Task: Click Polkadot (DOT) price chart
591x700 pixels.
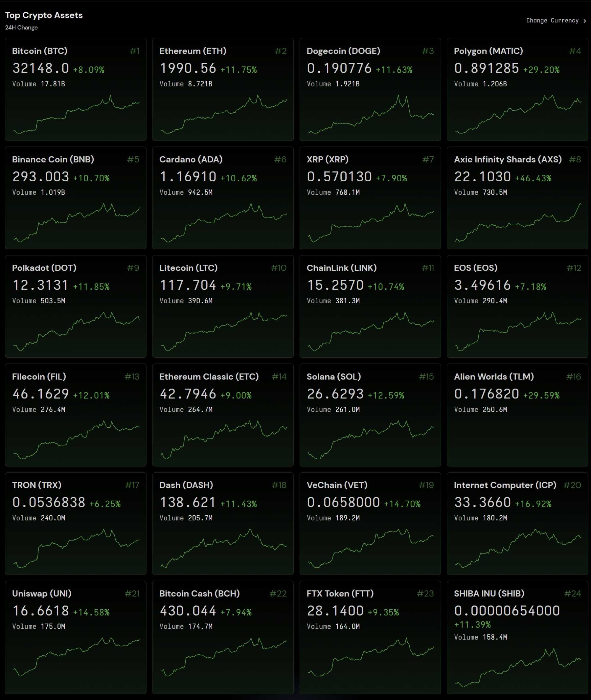Action: tap(76, 332)
